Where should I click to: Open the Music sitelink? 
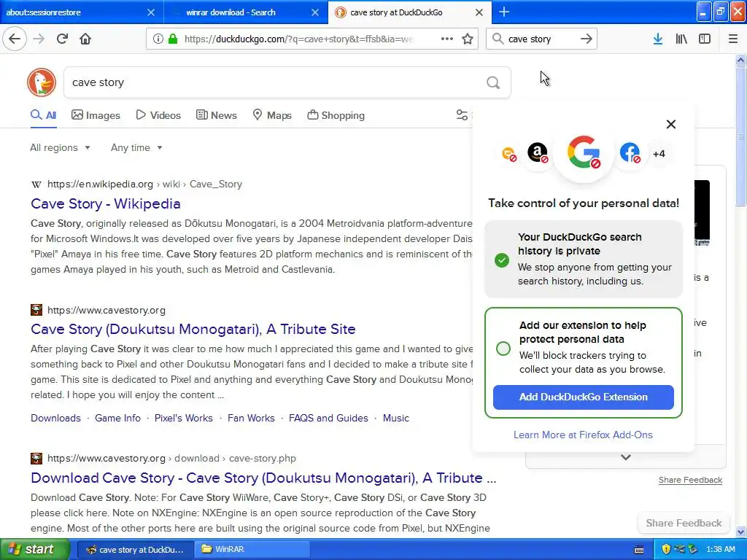click(396, 418)
